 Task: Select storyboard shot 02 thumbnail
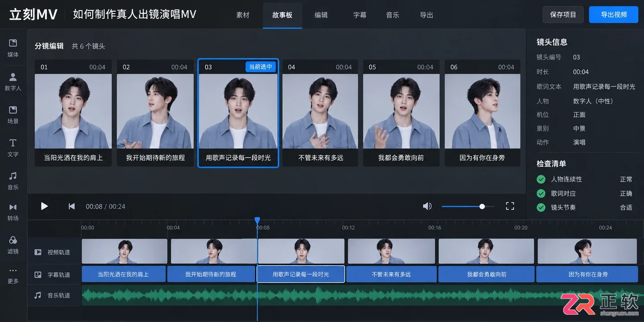155,111
